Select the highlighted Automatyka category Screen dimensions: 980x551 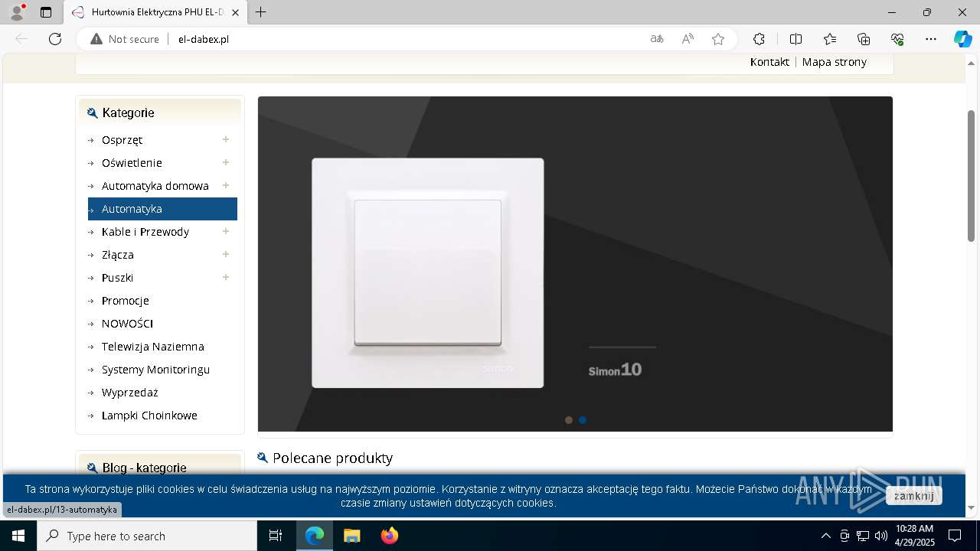pos(162,209)
